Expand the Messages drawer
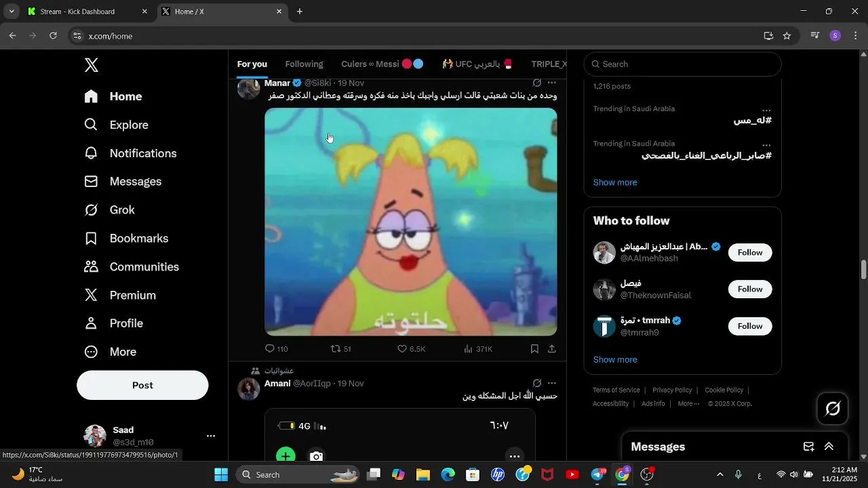Image resolution: width=868 pixels, height=488 pixels. [x=829, y=447]
